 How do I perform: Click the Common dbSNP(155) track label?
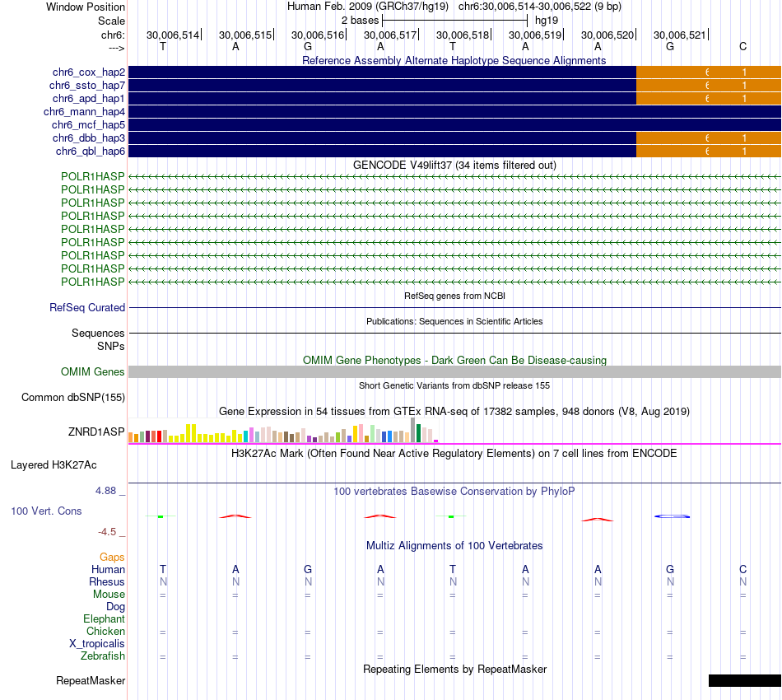click(x=72, y=398)
